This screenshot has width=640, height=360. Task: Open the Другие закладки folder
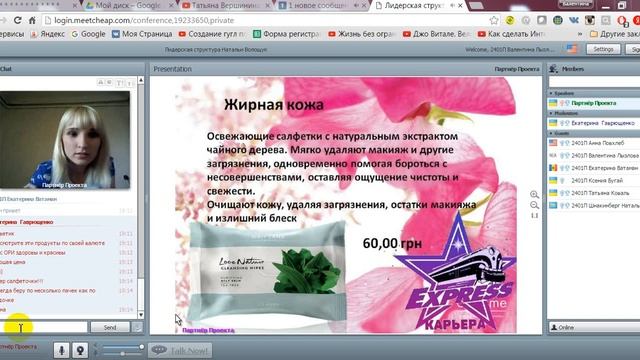coord(615,34)
